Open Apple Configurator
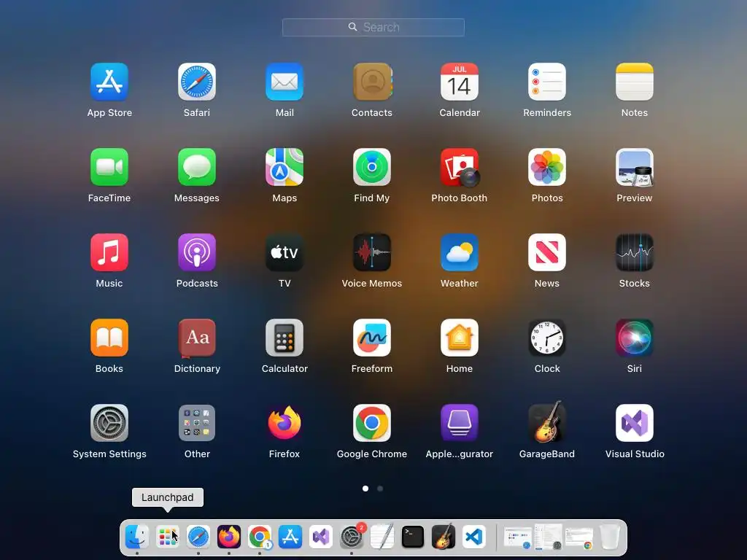 pos(460,423)
